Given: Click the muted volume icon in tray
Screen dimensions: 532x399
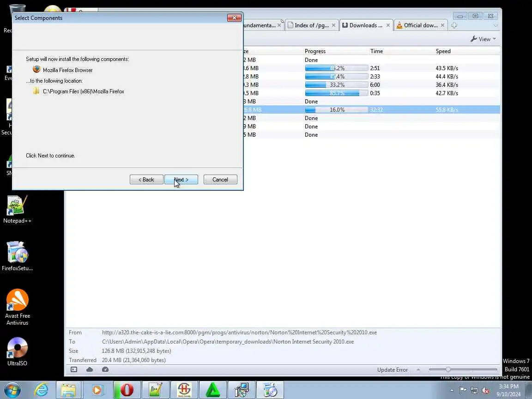Looking at the screenshot, I should 485,390.
